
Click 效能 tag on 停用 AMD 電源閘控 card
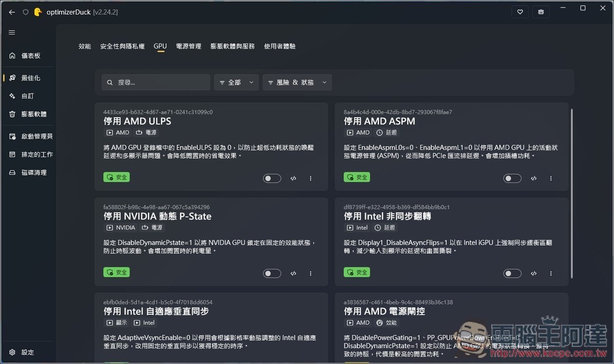(x=386, y=323)
